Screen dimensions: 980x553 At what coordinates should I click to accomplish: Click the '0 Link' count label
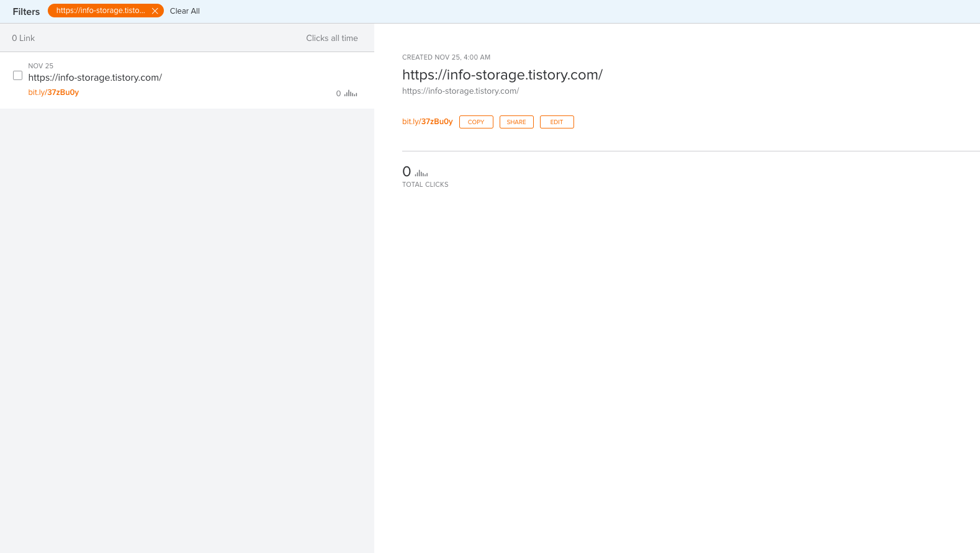[x=24, y=38]
